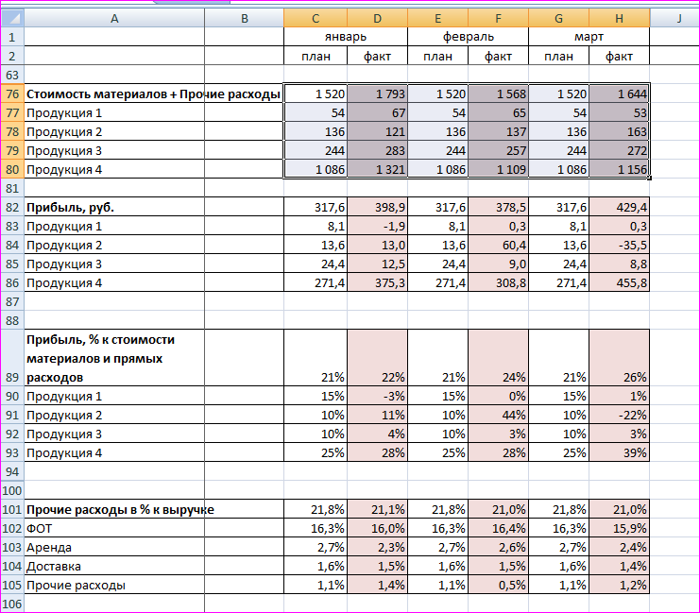Click cell with value 163
The image size is (700, 613).
(619, 131)
